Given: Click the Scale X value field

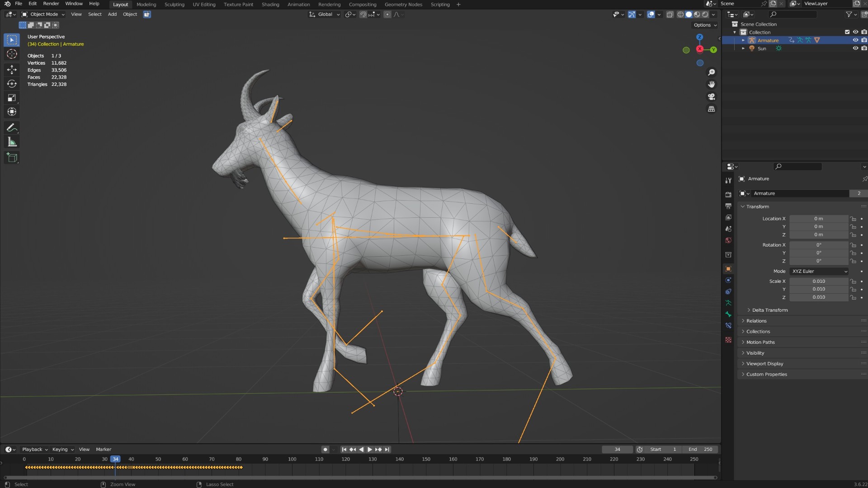Looking at the screenshot, I should tap(819, 282).
